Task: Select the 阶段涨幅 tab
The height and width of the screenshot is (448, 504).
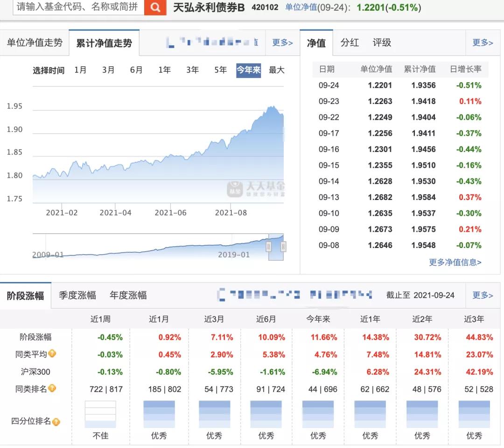Action: pos(25,296)
